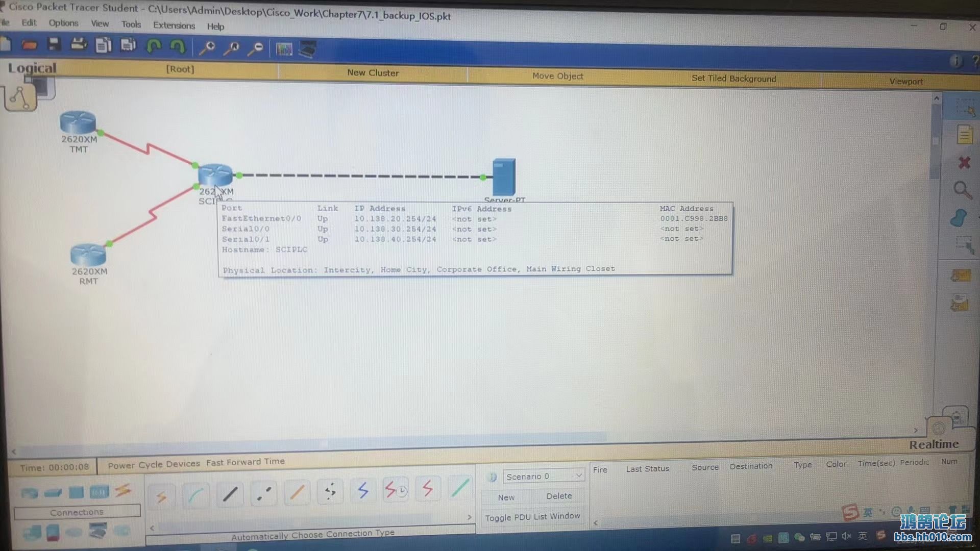The width and height of the screenshot is (980, 551).
Task: Select the red X Delete tool
Action: pos(964,163)
